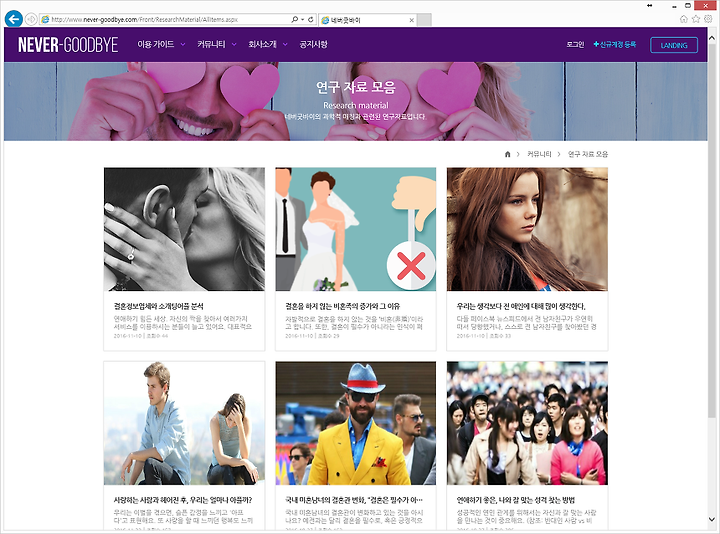Screen dimensions: 720x534
Task: Click the search magnifier icon in address bar
Action: click(294, 19)
